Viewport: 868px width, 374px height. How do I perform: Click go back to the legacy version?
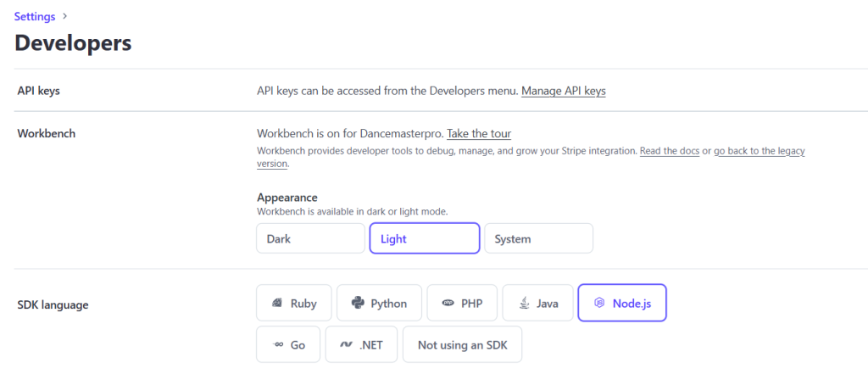(759, 151)
